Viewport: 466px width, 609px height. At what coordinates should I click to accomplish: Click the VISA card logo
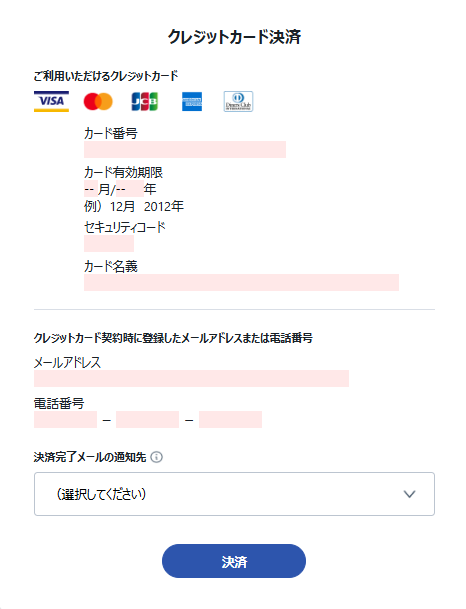tap(51, 101)
